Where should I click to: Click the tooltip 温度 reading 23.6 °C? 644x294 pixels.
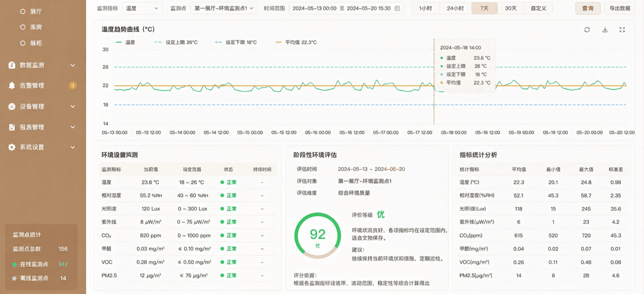pyautogui.click(x=482, y=58)
